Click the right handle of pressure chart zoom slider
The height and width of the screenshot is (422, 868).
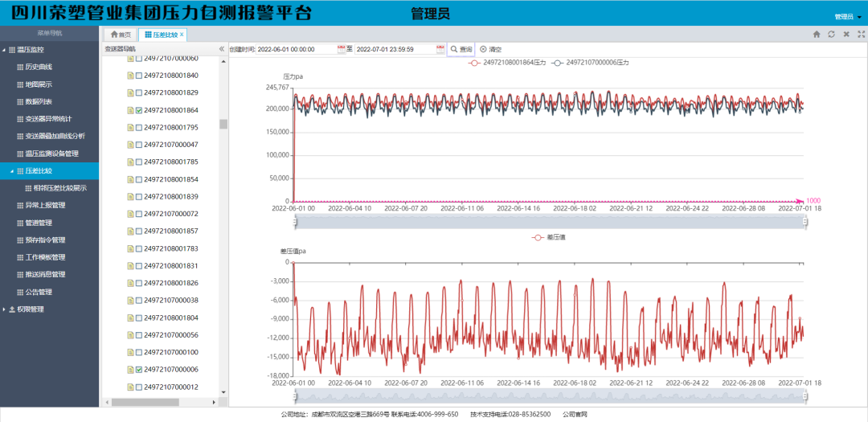805,221
